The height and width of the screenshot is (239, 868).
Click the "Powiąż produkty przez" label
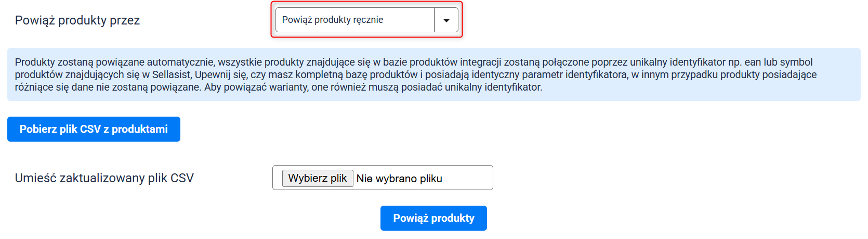click(77, 20)
